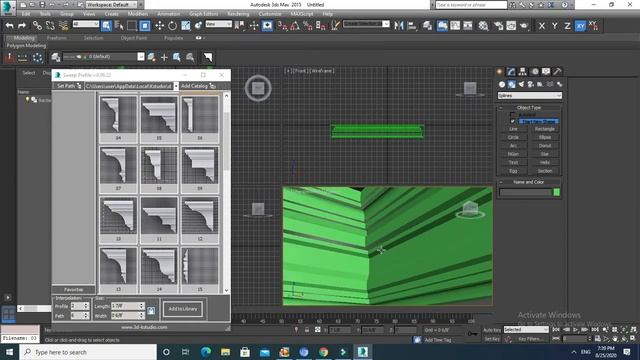Viewport: 640px width, 360px height.
Task: Open the Splines category dropdown
Action: [529, 96]
